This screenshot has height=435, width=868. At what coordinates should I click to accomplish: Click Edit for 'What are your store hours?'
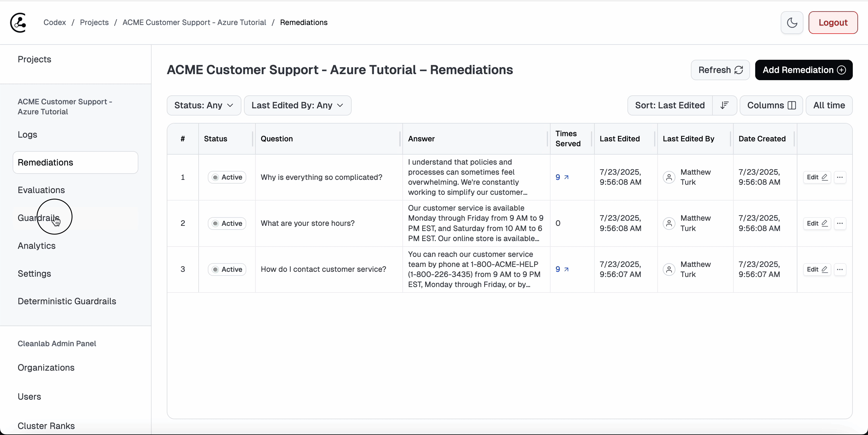(817, 223)
